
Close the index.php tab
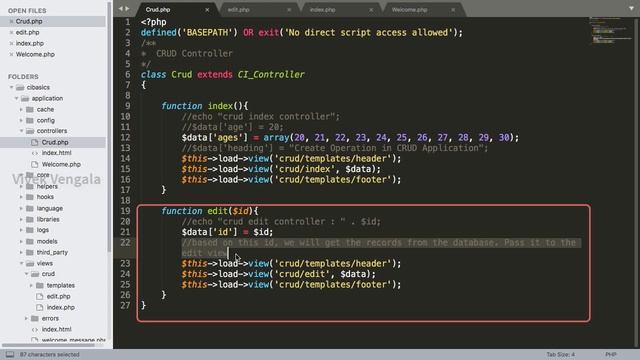[371, 10]
